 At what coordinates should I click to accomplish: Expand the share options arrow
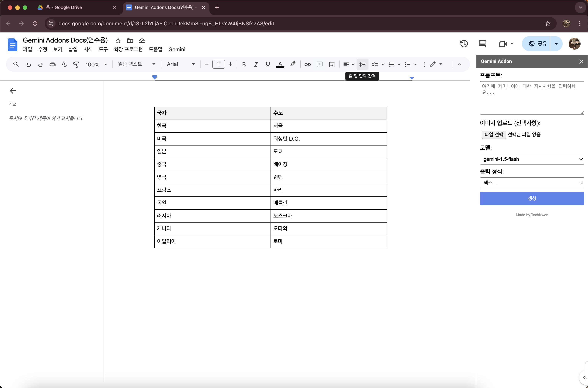tap(556, 44)
